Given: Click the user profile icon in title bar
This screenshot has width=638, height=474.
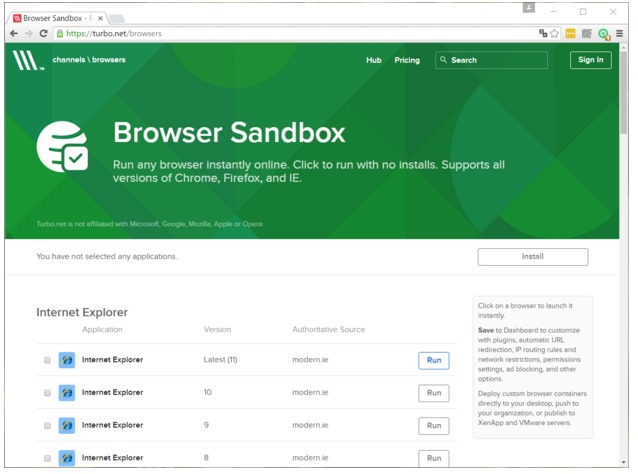Looking at the screenshot, I should coord(529,8).
